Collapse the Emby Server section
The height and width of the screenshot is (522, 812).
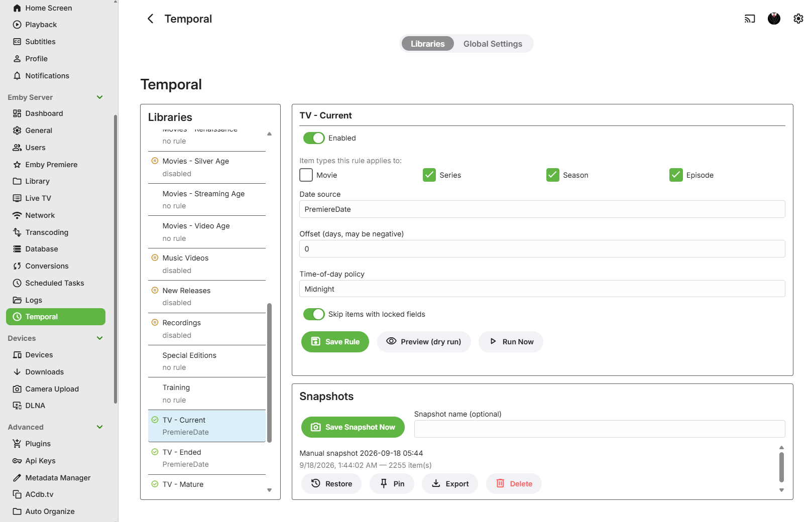99,97
